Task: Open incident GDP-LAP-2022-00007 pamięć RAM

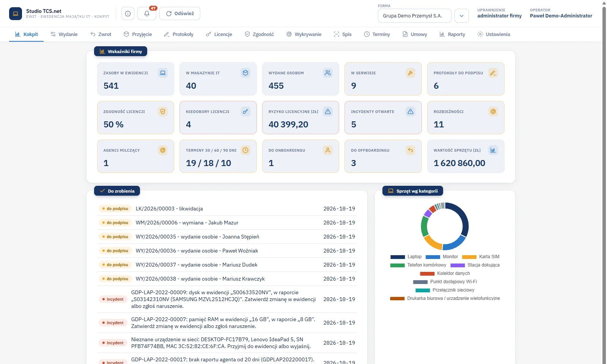Action: pos(227,323)
